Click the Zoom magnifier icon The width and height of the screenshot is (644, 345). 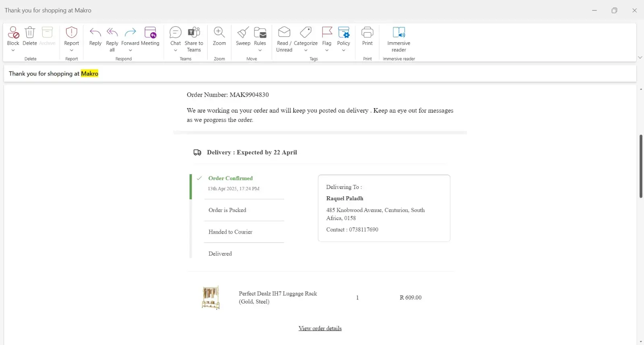(219, 33)
